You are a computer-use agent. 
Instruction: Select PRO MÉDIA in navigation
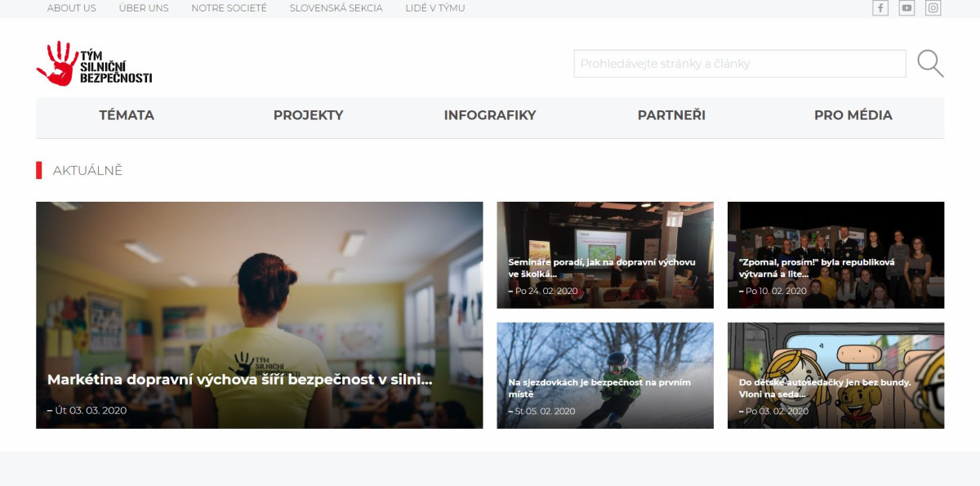pyautogui.click(x=853, y=115)
